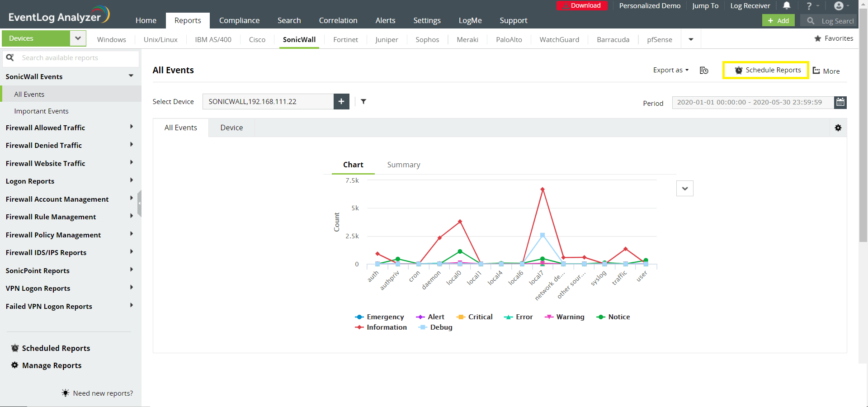Click the notification bell icon

click(x=787, y=5)
